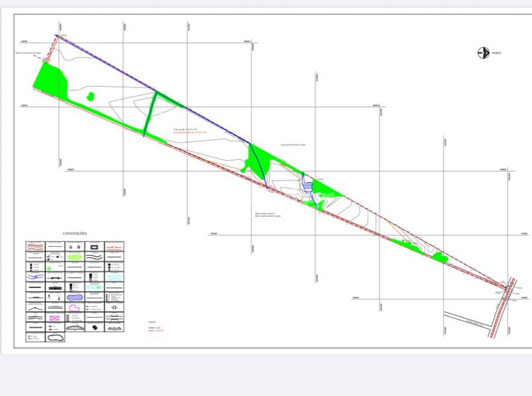Click the arched bridge legend symbol
This screenshot has width=532, height=396.
point(75,327)
